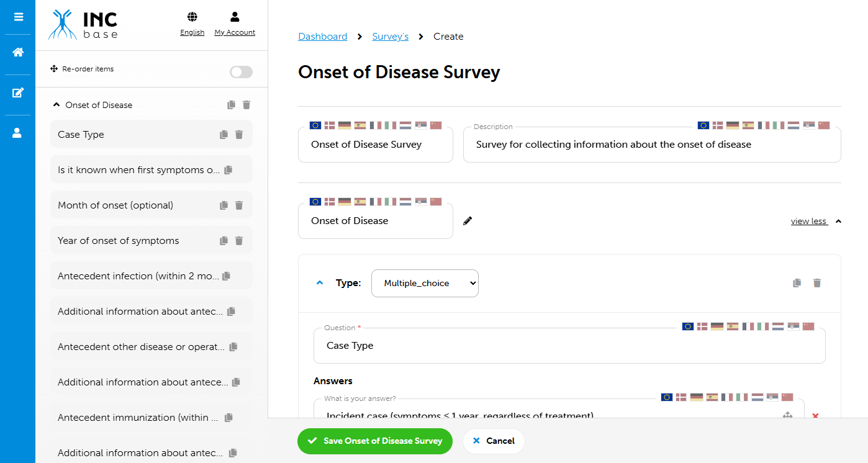868x463 pixels.
Task: Click the Dashboard breadcrumb link
Action: click(322, 37)
